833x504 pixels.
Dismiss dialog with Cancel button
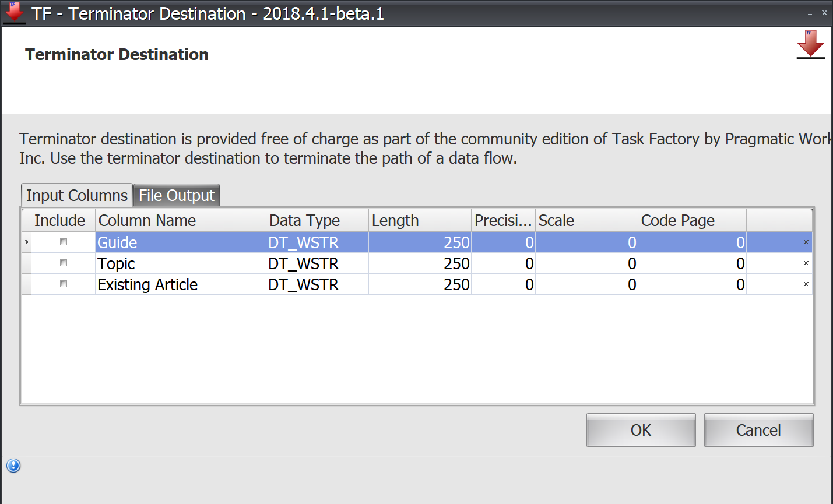click(x=758, y=430)
